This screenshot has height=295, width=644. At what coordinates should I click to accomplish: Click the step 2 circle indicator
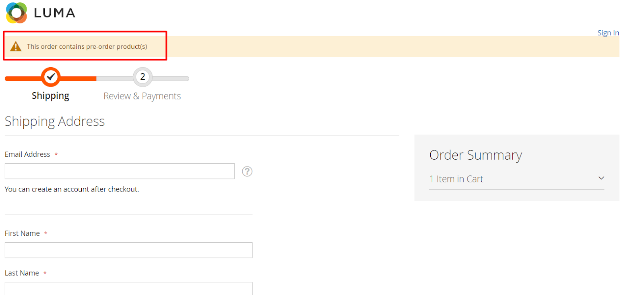click(x=142, y=77)
